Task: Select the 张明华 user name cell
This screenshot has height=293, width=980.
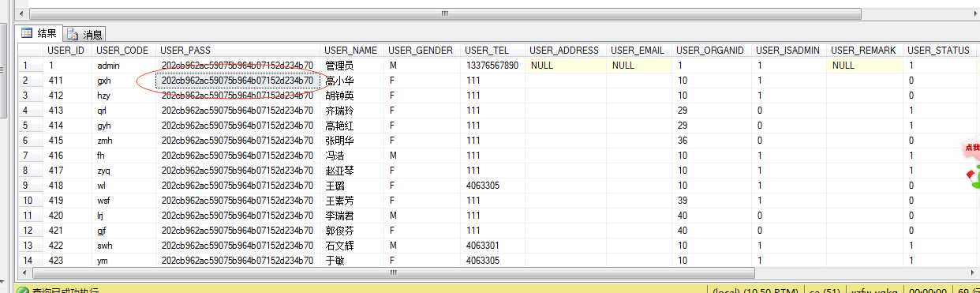Action: point(353,141)
